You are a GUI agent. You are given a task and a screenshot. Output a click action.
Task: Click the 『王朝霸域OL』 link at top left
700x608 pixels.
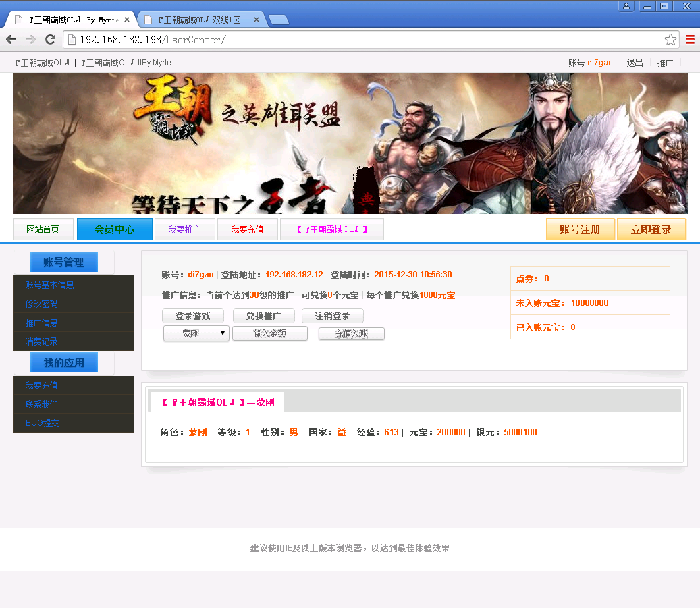pyautogui.click(x=43, y=63)
